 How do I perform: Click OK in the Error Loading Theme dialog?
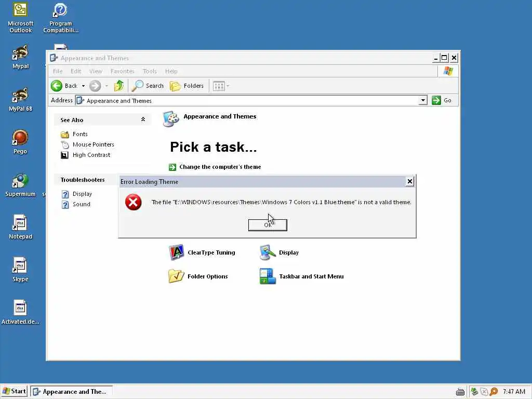[268, 225]
